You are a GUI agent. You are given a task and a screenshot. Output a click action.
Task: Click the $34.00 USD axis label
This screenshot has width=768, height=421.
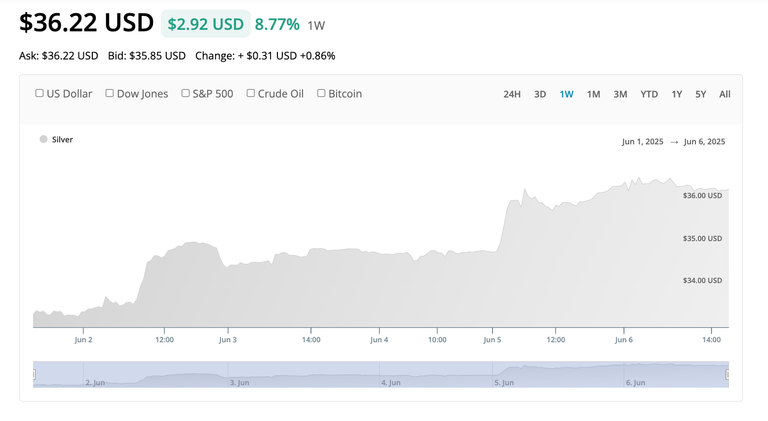coord(702,281)
